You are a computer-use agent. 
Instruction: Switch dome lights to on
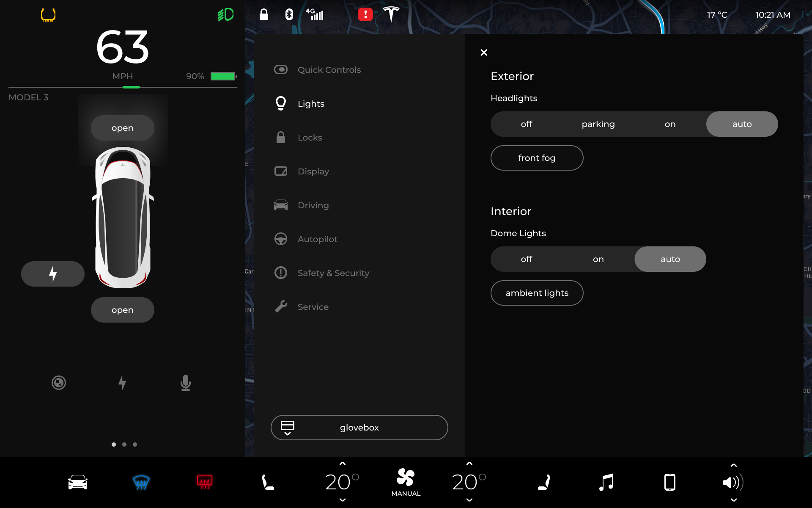[x=598, y=259]
